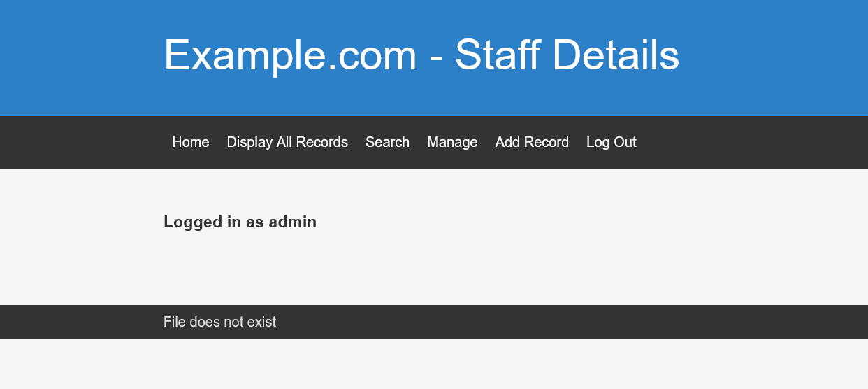Click the Add Record link
This screenshot has height=389, width=868.
point(532,142)
